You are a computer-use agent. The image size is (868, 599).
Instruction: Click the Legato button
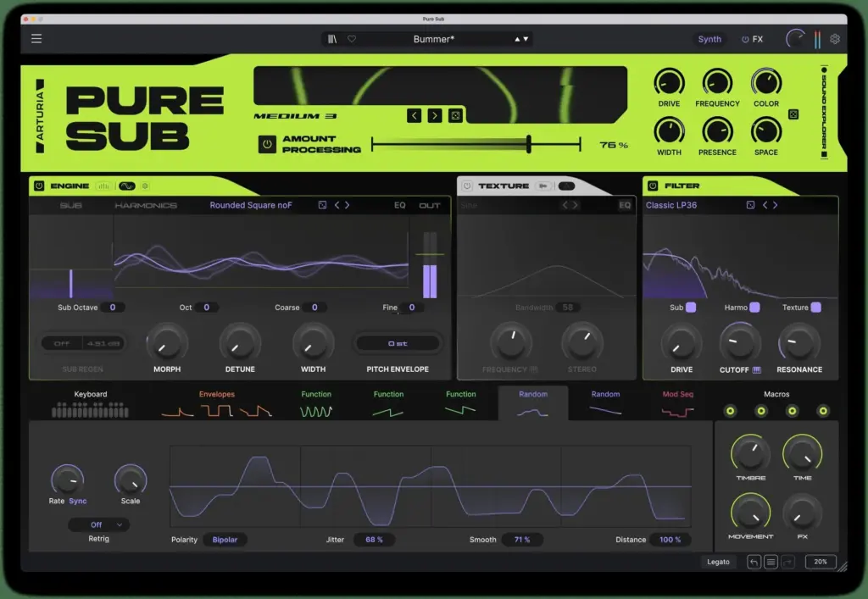[718, 562]
